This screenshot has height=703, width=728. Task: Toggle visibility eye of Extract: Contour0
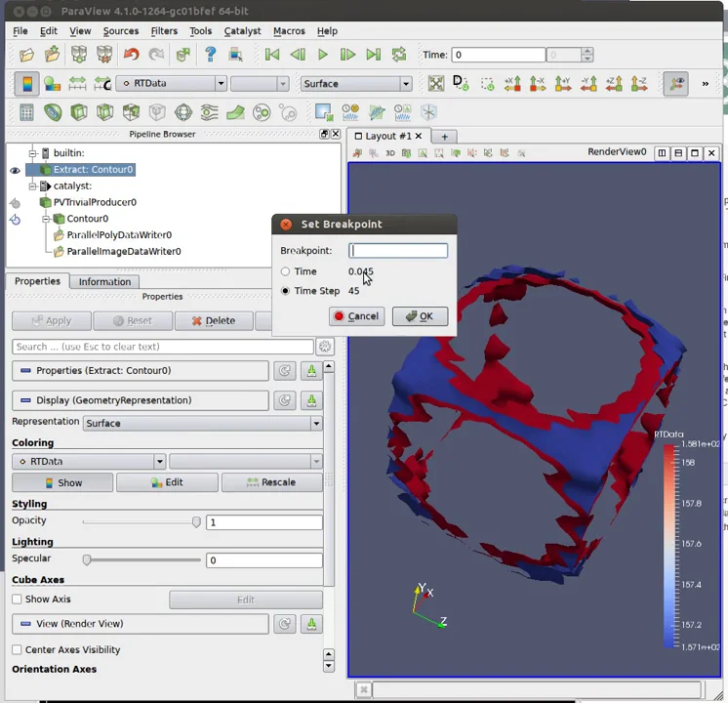click(x=15, y=171)
